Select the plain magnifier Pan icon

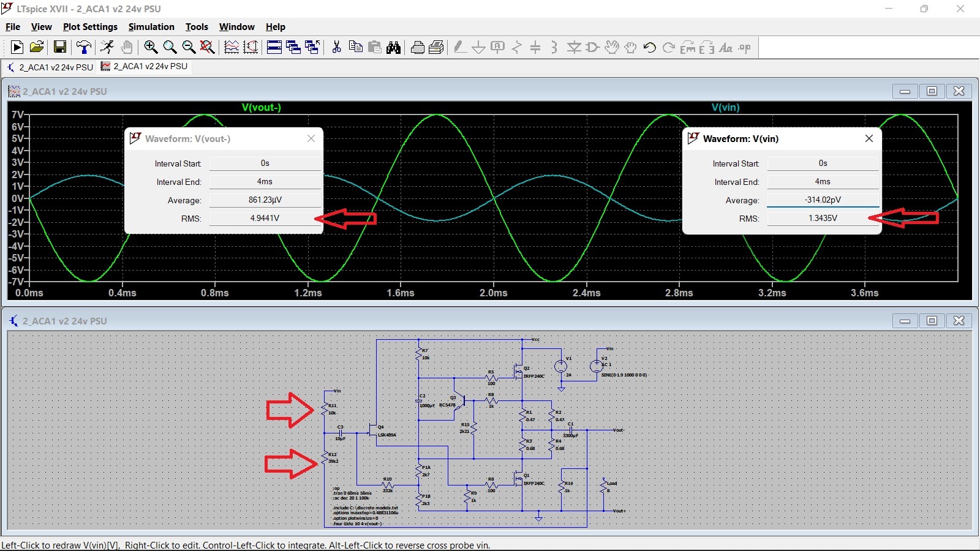[170, 47]
